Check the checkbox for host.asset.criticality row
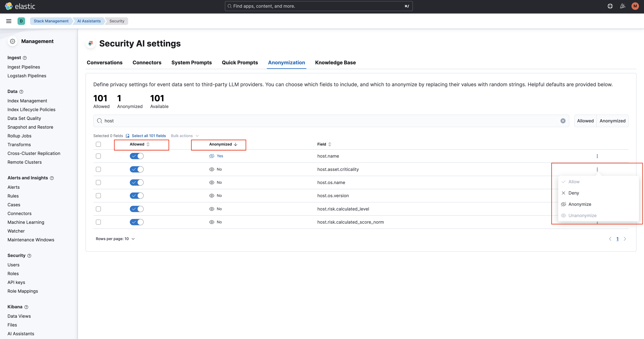644x339 pixels. click(x=98, y=169)
